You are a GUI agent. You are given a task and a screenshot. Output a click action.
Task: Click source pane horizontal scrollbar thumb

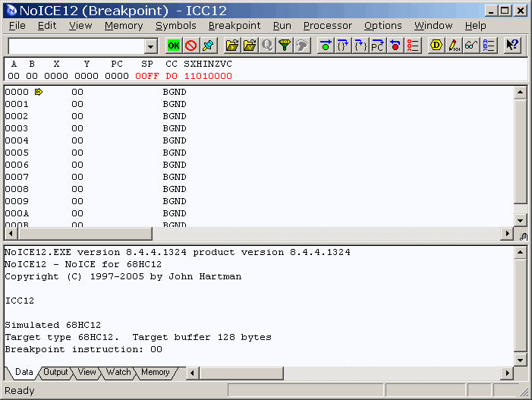tap(85, 234)
